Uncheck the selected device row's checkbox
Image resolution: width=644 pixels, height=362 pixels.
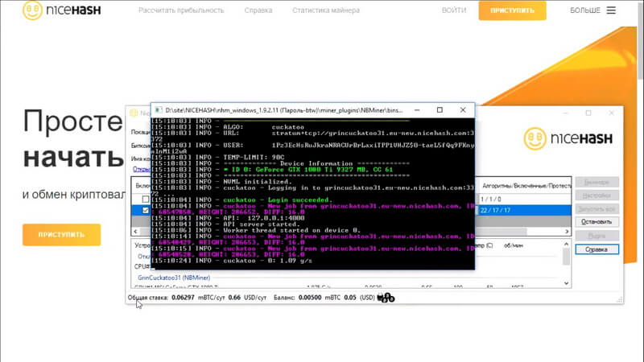[146, 210]
